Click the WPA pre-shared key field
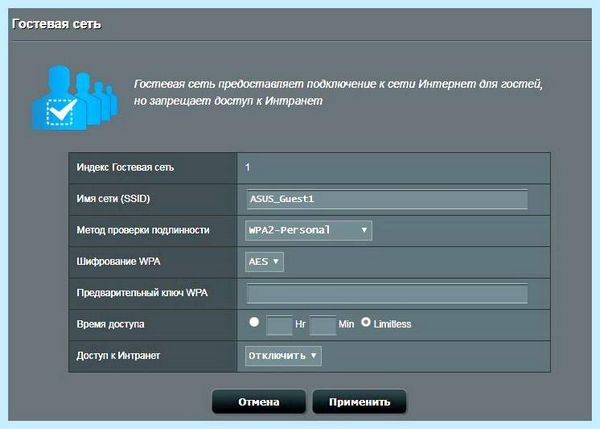 pyautogui.click(x=387, y=294)
